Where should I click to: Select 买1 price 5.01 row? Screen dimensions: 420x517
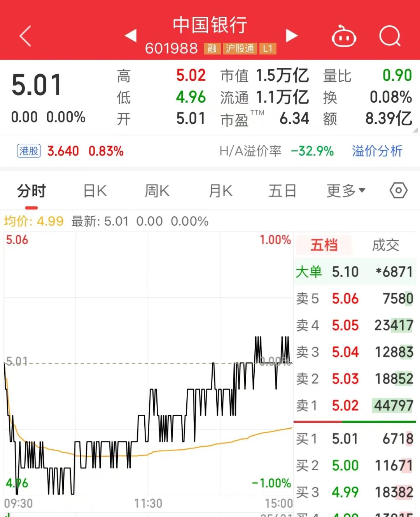[355, 439]
